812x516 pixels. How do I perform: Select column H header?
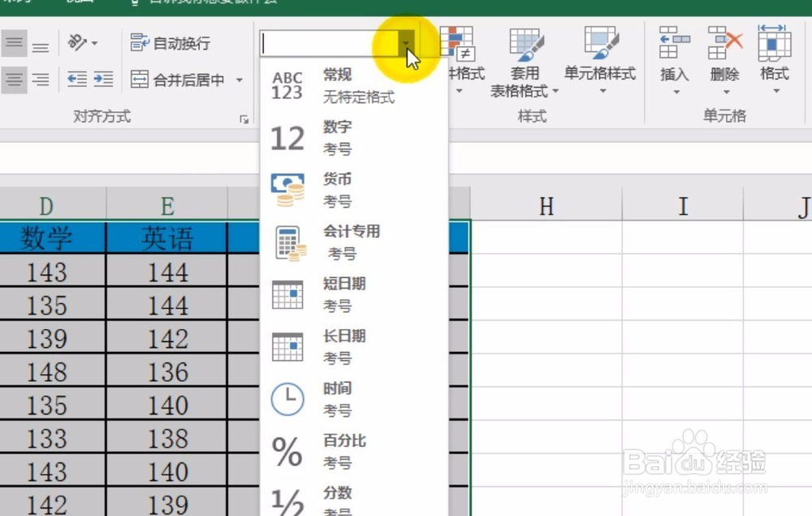(546, 204)
